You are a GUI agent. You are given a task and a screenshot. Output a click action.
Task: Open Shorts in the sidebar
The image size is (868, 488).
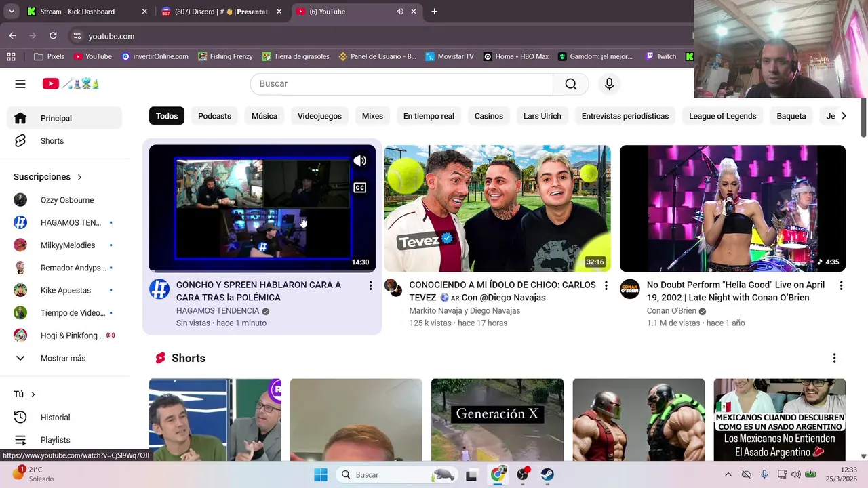tap(64, 141)
